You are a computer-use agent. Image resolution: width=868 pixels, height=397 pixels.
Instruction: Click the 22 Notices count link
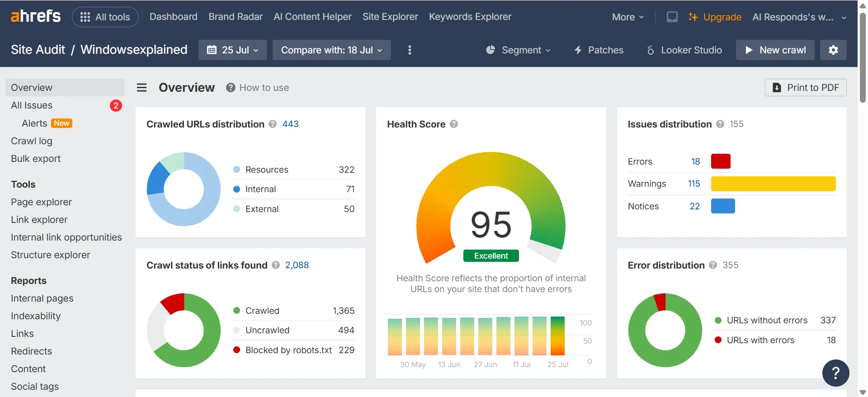695,206
